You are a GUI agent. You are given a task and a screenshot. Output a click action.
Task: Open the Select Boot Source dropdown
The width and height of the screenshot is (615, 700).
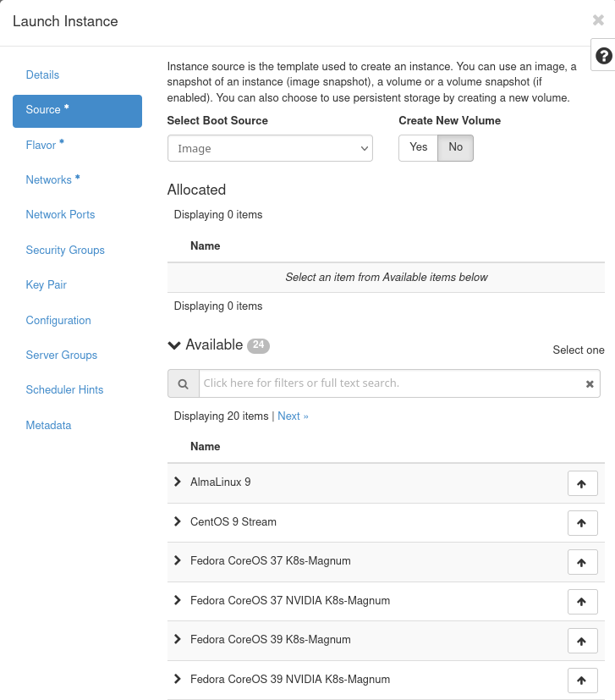[x=270, y=148]
